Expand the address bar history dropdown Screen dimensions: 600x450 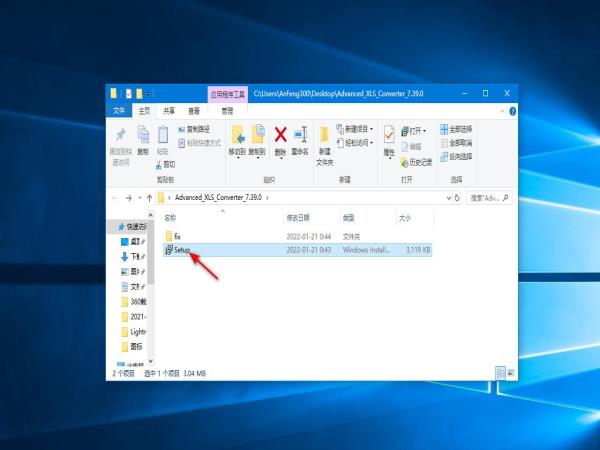tap(448, 198)
